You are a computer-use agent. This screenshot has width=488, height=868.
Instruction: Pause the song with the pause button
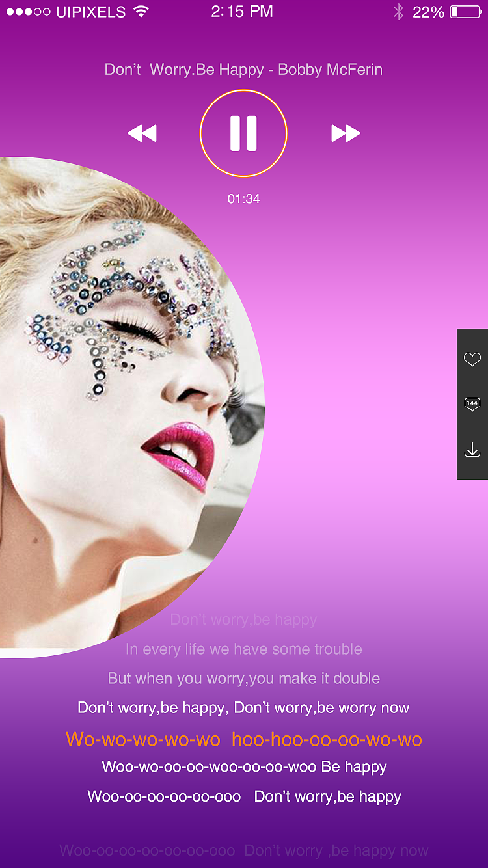pos(243,133)
